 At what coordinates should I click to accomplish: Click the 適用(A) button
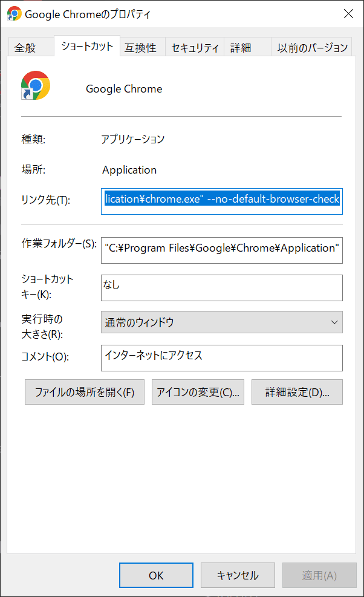[x=319, y=575]
